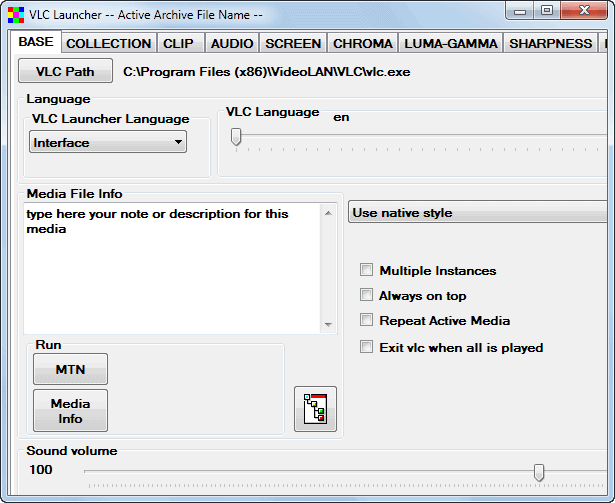The height and width of the screenshot is (503, 615).
Task: Click the notes scrollbar up arrow
Action: (x=328, y=213)
